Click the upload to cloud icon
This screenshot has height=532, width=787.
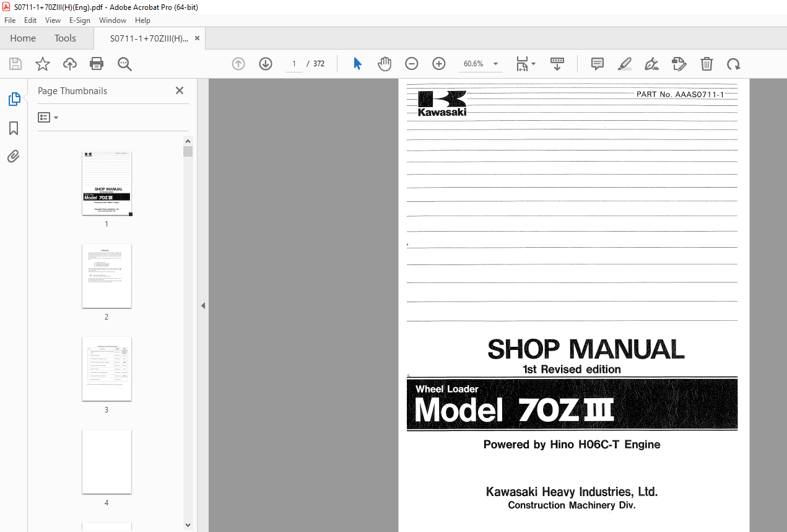click(x=70, y=64)
